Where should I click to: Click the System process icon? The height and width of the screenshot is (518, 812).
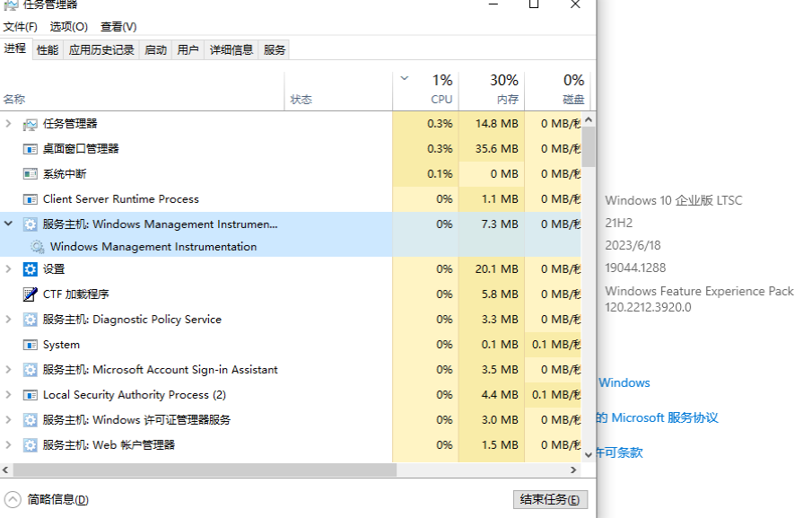[31, 345]
